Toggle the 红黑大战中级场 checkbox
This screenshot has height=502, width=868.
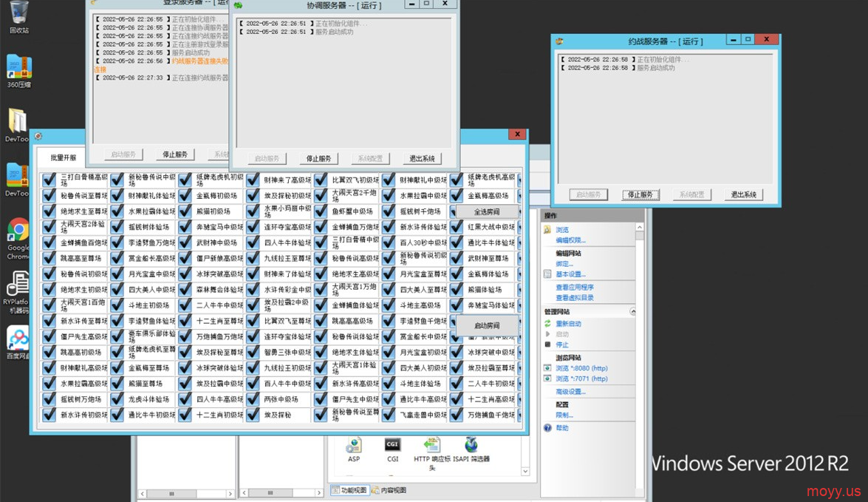457,227
